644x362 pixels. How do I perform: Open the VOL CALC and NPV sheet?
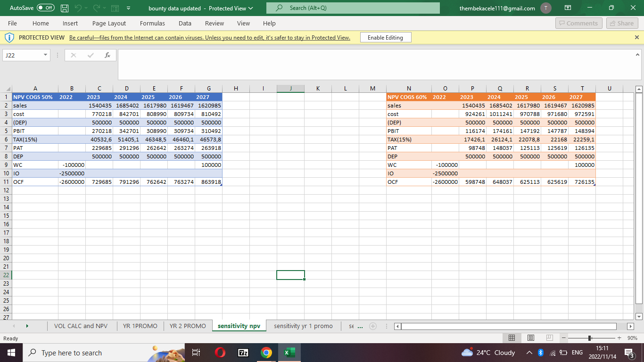[81, 326]
